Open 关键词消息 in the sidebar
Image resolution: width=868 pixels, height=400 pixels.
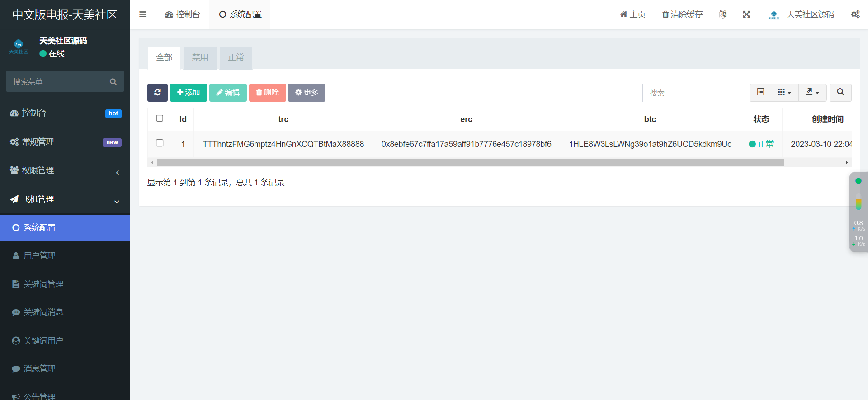click(65, 312)
